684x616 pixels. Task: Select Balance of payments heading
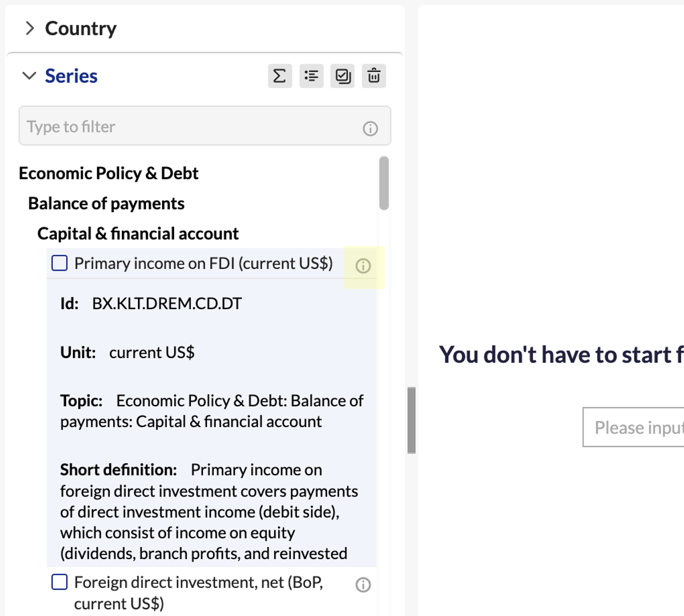click(x=106, y=203)
